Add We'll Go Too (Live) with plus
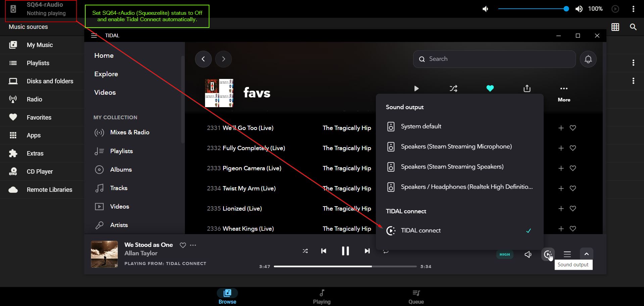Viewport: 644px width, 306px height. click(561, 128)
